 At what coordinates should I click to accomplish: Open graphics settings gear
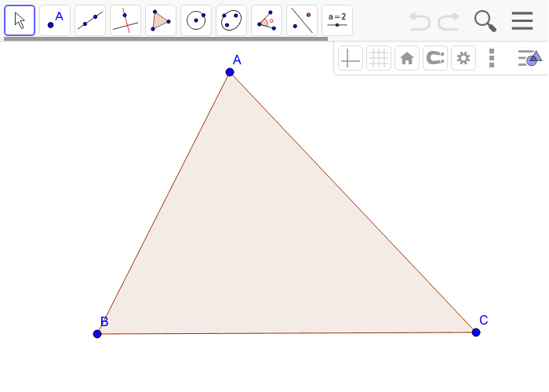(x=464, y=58)
